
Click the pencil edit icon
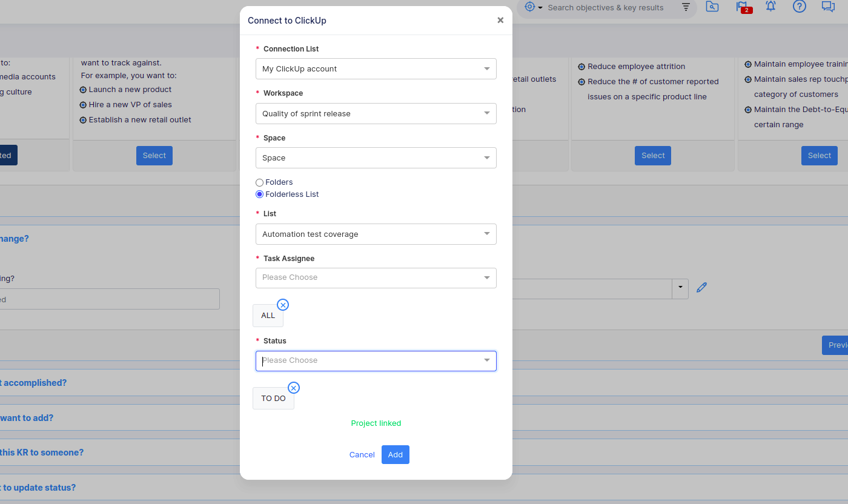tap(702, 288)
